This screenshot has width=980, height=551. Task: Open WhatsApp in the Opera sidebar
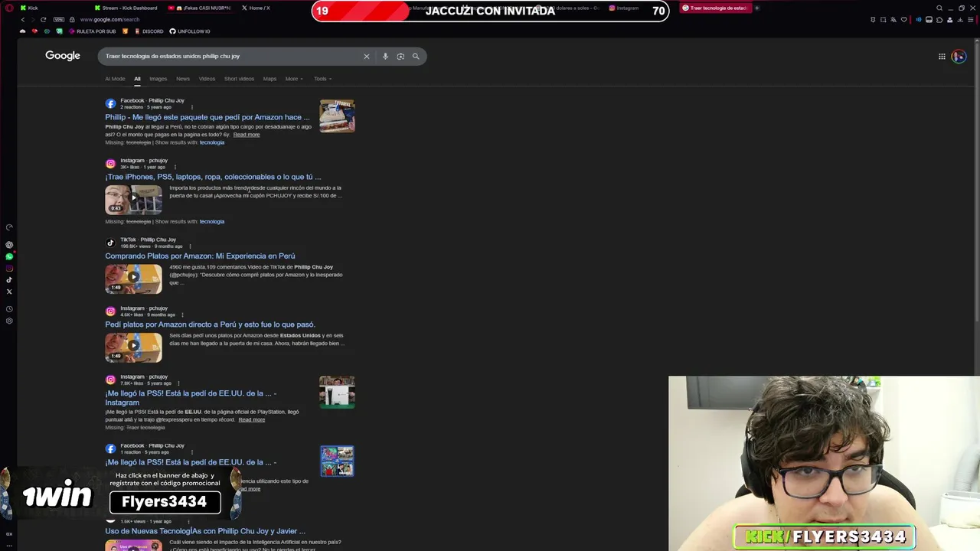pos(9,256)
